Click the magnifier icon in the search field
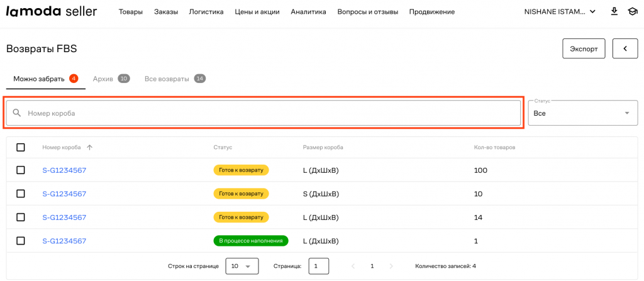This screenshot has height=281, width=644. pyautogui.click(x=17, y=113)
